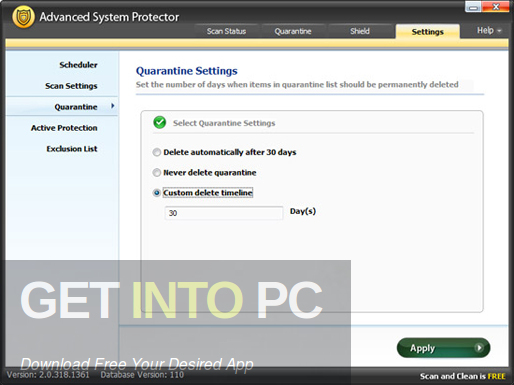Viewport: 514px width, 385px height.
Task: Click the Database Version: 110 text
Action: (x=142, y=375)
